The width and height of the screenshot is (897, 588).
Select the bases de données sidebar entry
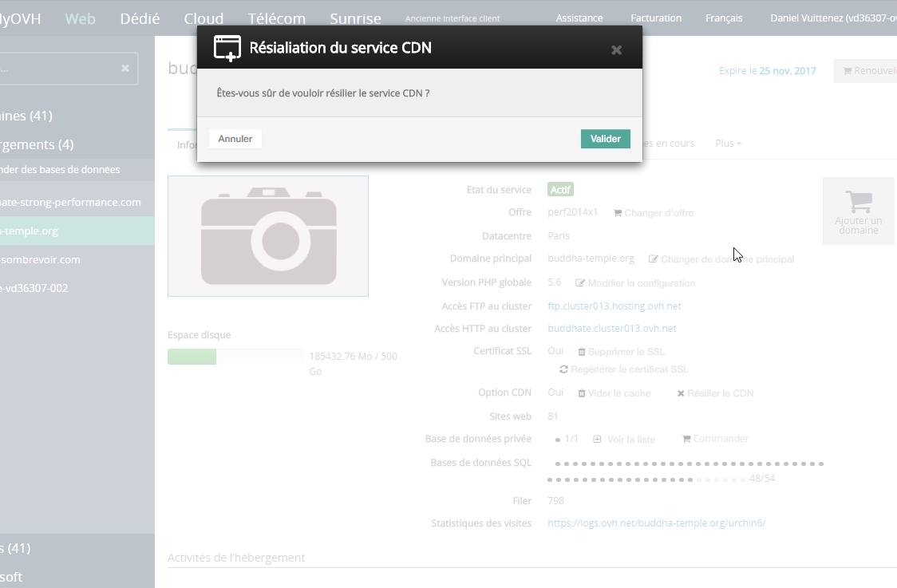(x=60, y=170)
